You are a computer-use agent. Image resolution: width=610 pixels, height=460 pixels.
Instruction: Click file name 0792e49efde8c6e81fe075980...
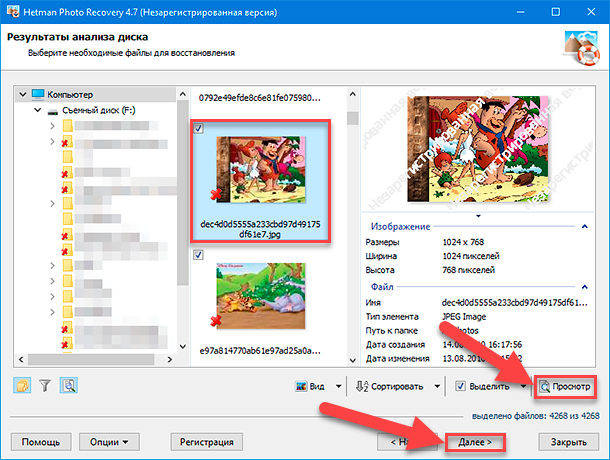coord(259,98)
